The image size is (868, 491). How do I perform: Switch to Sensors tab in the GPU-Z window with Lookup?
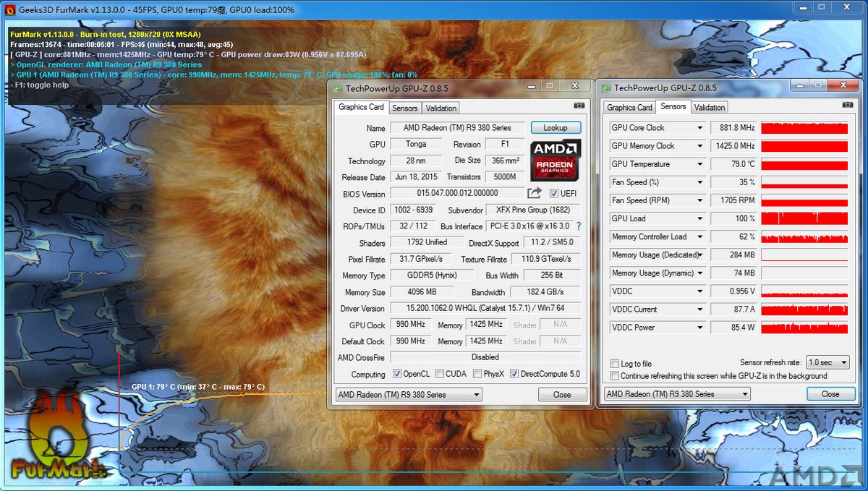tap(405, 108)
